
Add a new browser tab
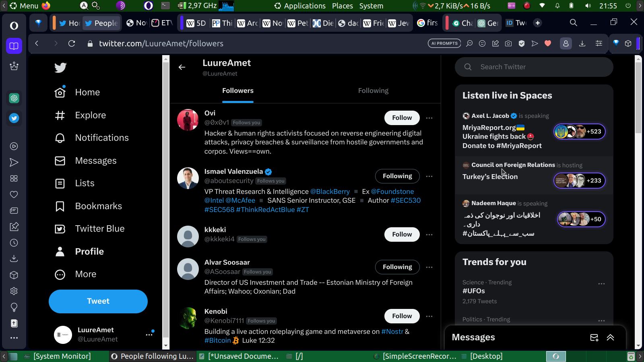tap(538, 23)
